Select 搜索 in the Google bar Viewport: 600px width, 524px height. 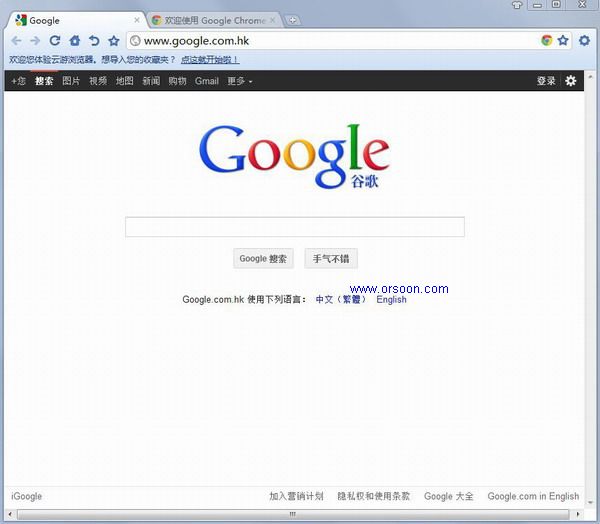44,81
